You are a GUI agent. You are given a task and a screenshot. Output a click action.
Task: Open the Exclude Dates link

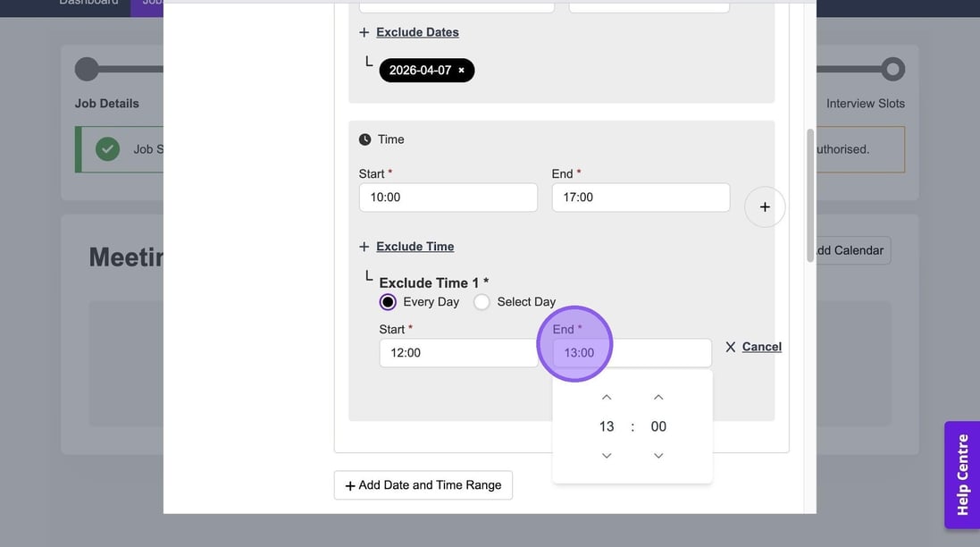(417, 32)
